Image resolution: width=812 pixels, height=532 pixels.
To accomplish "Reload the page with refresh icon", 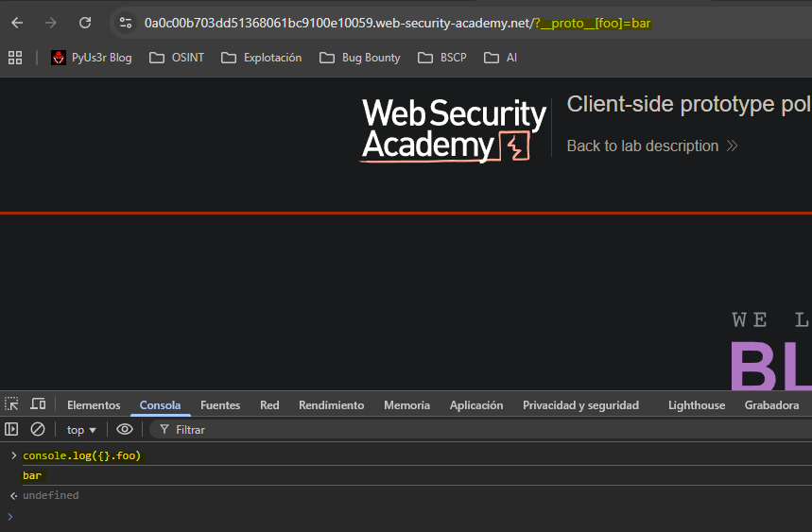I will coord(85,23).
